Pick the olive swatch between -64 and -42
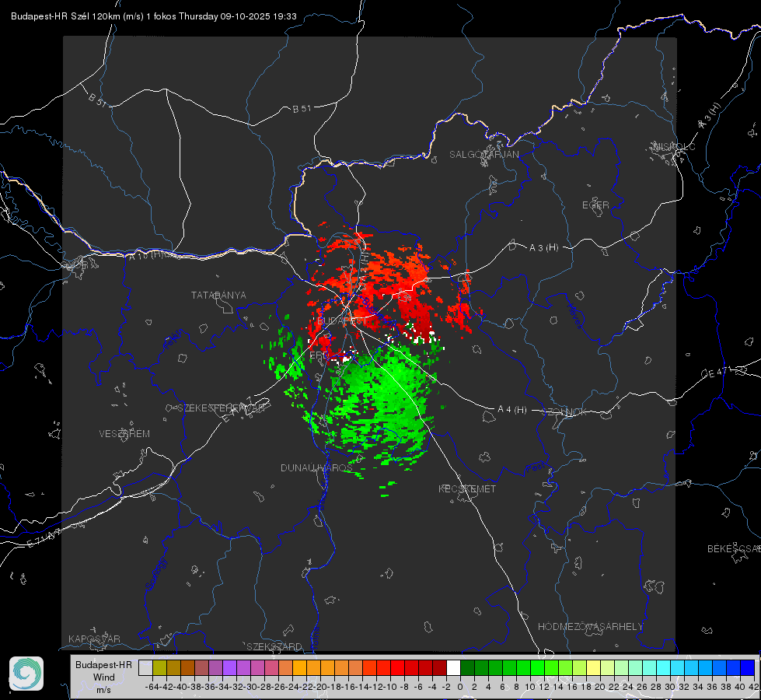This screenshot has height=700, width=761. 159,667
